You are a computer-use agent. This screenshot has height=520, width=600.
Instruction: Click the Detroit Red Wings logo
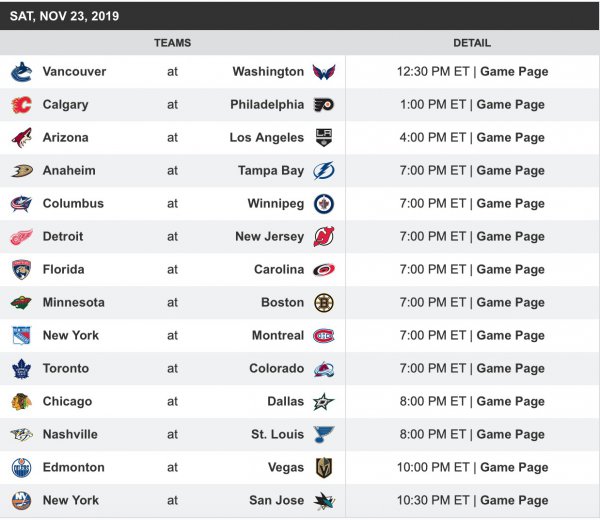coord(21,237)
